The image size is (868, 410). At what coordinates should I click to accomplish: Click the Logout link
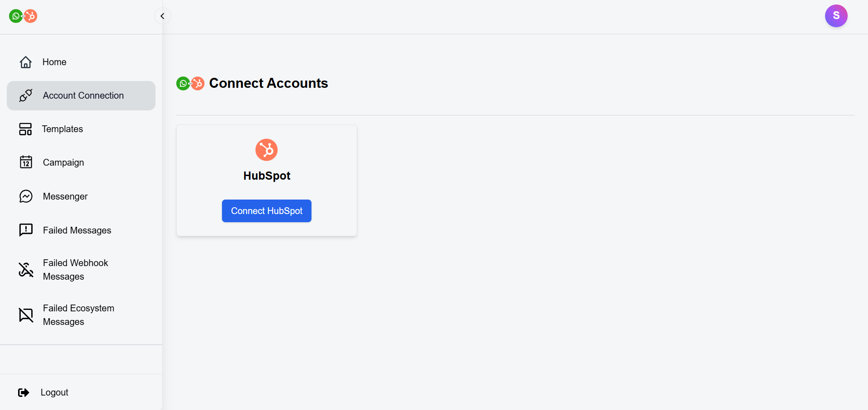coord(54,392)
